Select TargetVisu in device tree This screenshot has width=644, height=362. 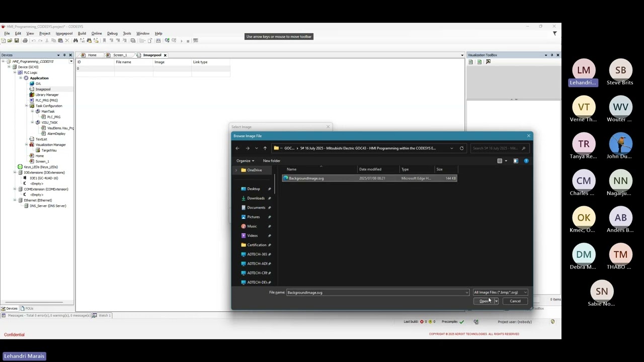pos(49,150)
